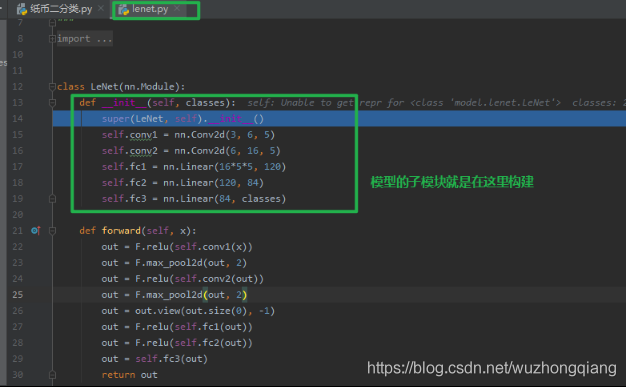Viewport: 626px width, 387px height.
Task: Click gutter line number 22
Action: tap(18, 247)
